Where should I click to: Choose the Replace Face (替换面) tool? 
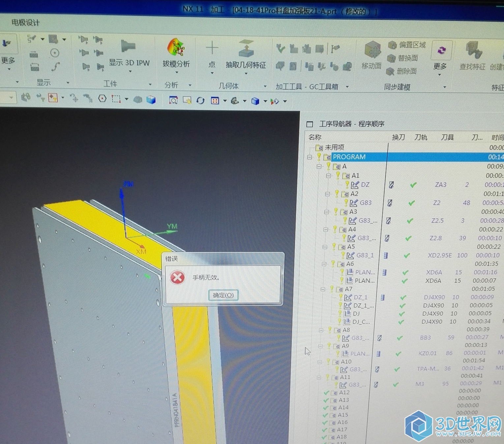pyautogui.click(x=402, y=58)
